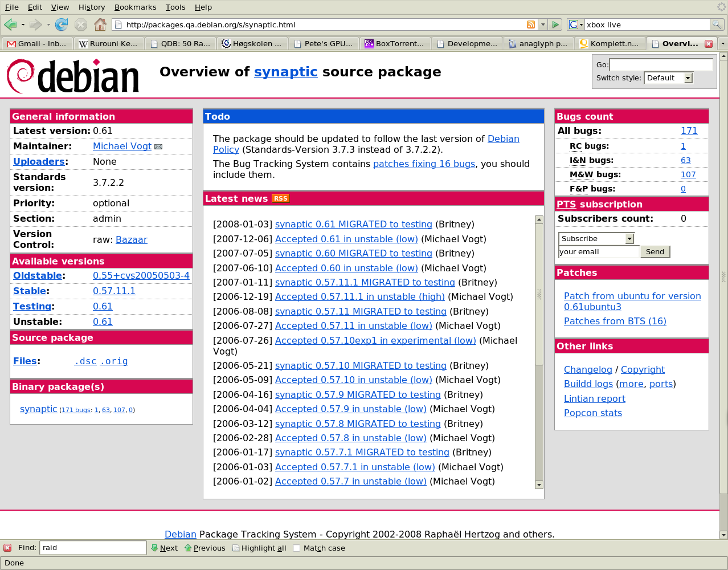Open the History menu

point(92,7)
